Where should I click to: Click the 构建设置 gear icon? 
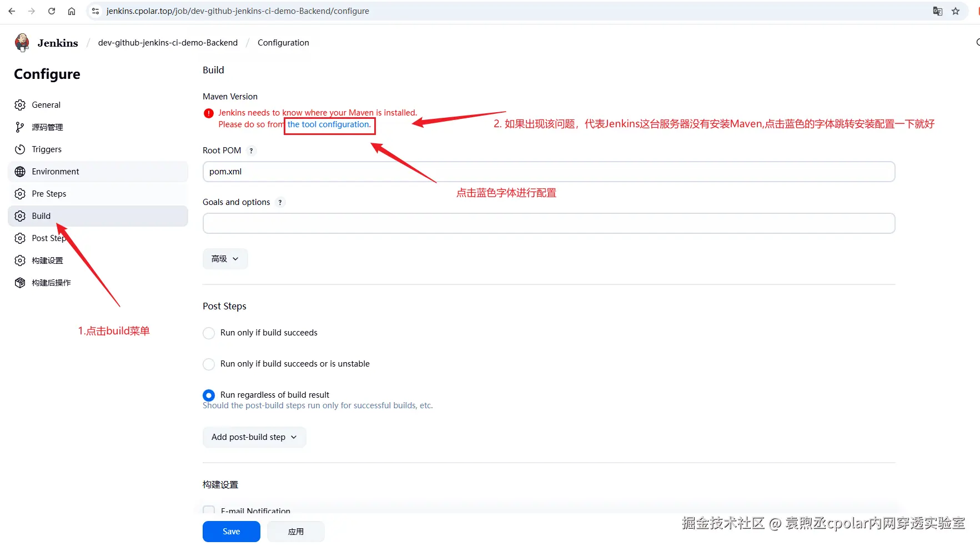20,261
